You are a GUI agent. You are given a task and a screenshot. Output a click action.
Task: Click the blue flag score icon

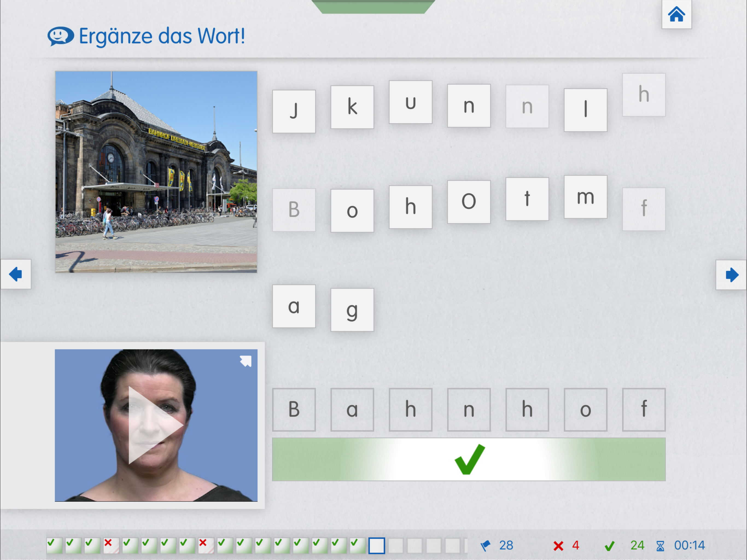486,545
